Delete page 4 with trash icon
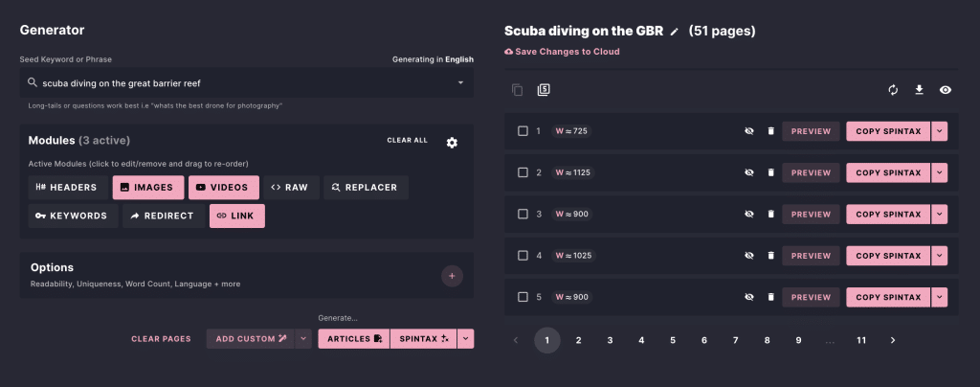The image size is (980, 387). (770, 256)
